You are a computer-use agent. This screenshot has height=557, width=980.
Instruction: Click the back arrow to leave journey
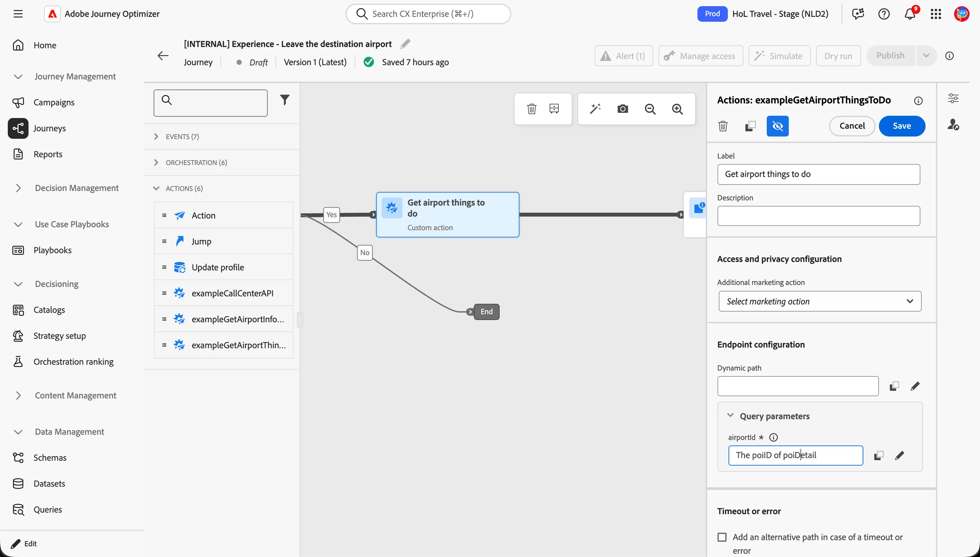pos(163,56)
